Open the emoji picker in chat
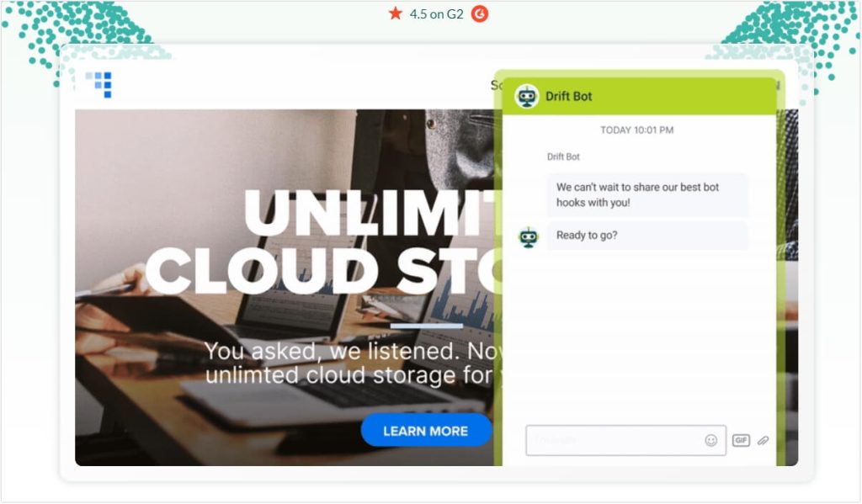 click(711, 440)
